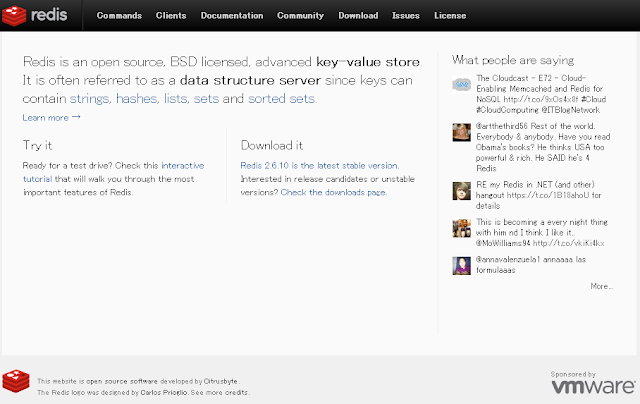This screenshot has width=640, height=404.
Task: Open the Cloudcast tweet avatar
Action: pyautogui.click(x=462, y=84)
